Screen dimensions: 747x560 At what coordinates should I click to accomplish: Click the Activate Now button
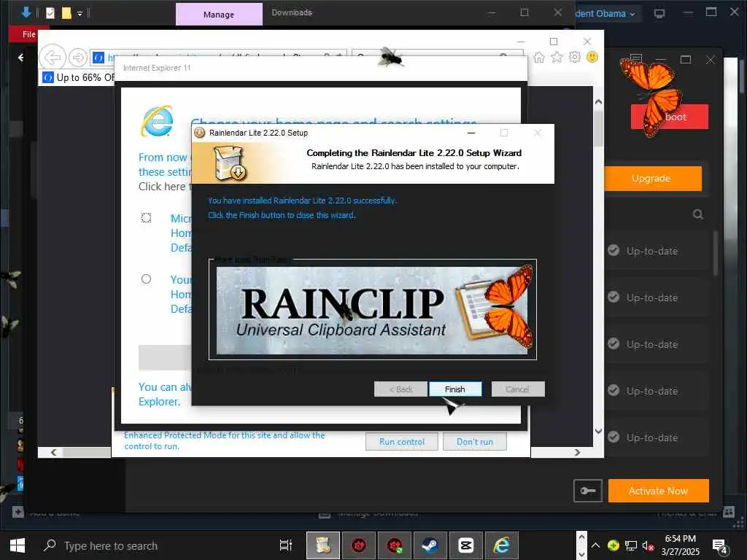[659, 491]
